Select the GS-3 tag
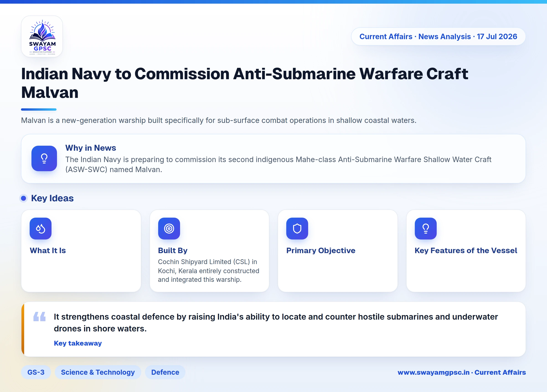Screen dimensions: 547x392 pyautogui.click(x=36, y=372)
